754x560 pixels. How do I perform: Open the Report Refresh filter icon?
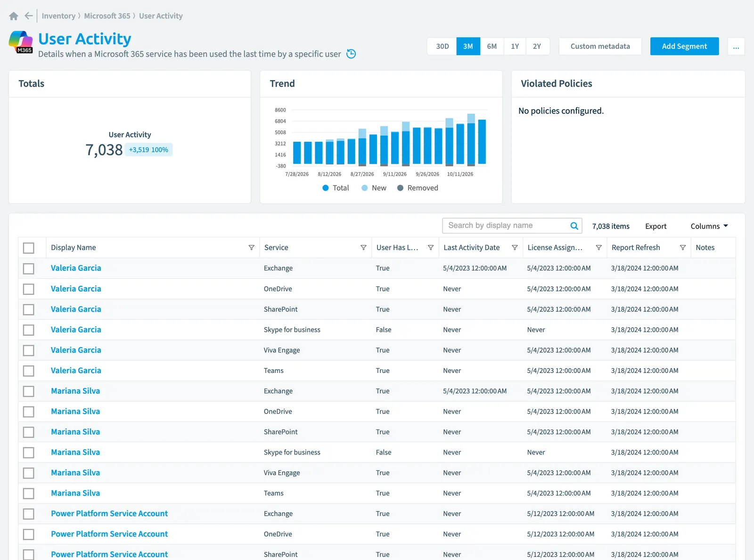coord(682,248)
